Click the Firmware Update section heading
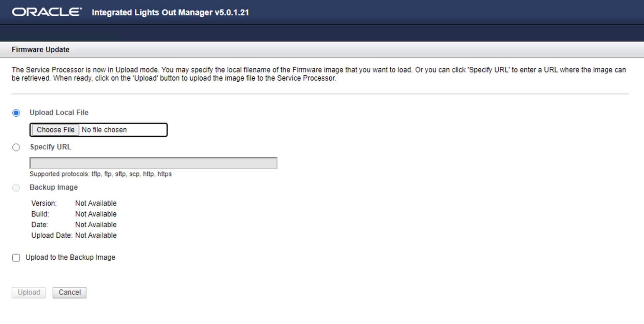 coord(41,50)
